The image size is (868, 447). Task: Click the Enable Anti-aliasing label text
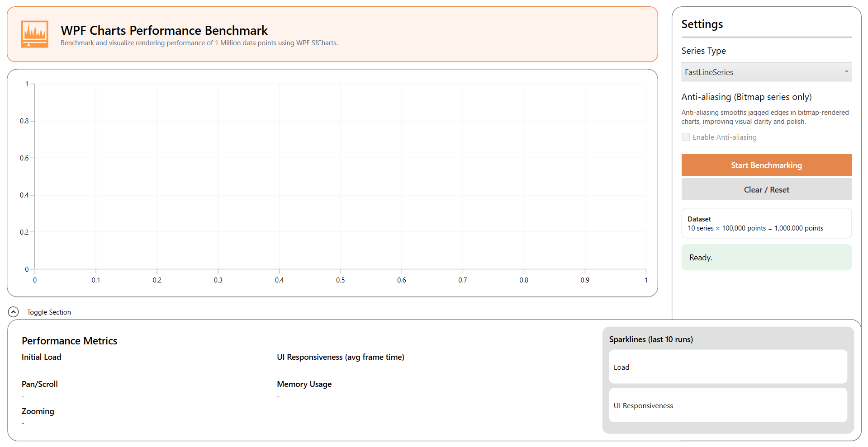pos(724,137)
